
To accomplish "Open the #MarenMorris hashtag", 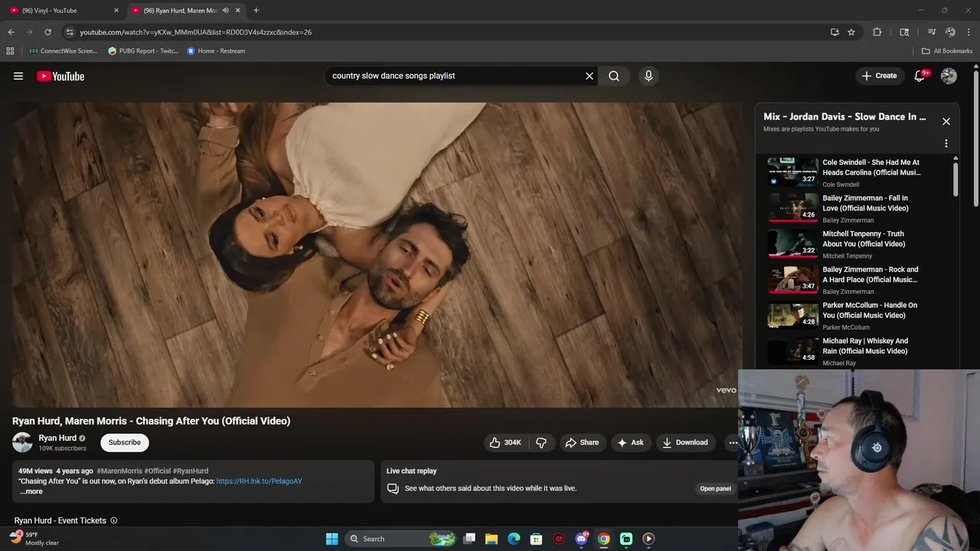I will pos(119,471).
